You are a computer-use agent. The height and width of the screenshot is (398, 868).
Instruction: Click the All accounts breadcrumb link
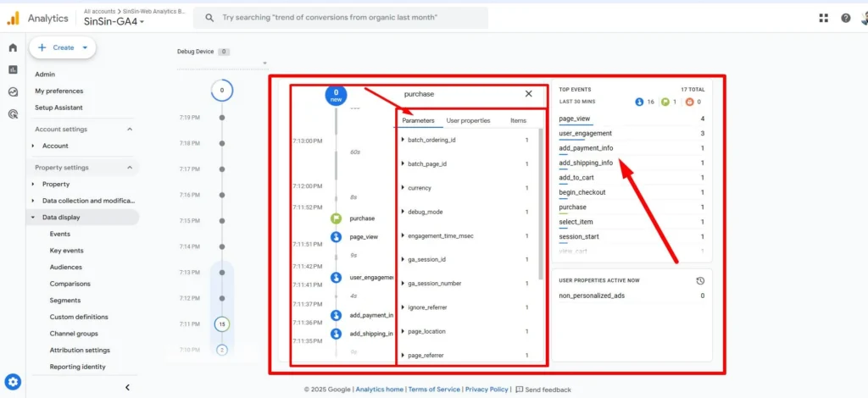[98, 10]
